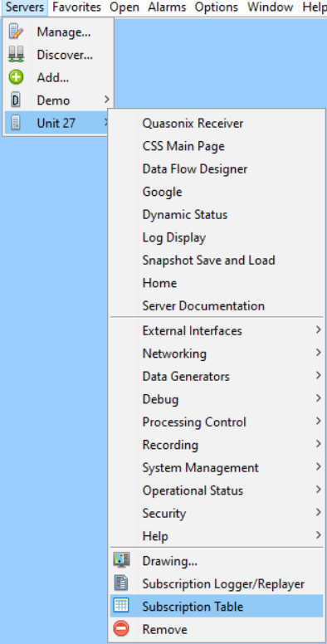Open the Subscription Table
This screenshot has width=327, height=644.
click(x=217, y=606)
